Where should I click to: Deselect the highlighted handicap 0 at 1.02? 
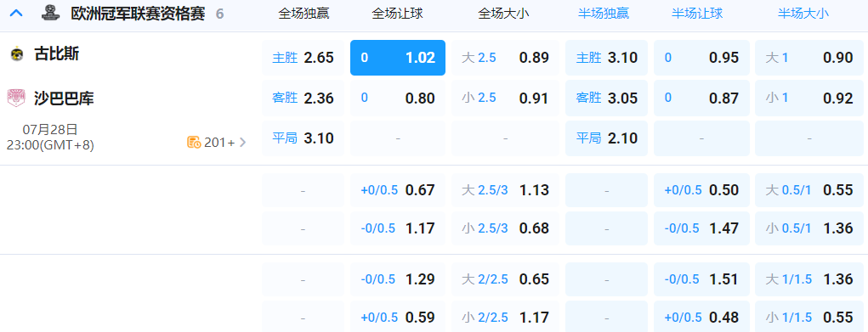tap(398, 58)
